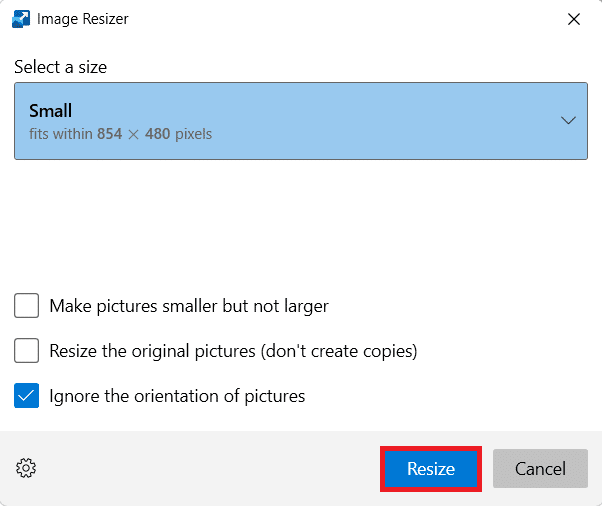Click the empty title bar area beside the title
602x506 pixels.
click(x=340, y=19)
